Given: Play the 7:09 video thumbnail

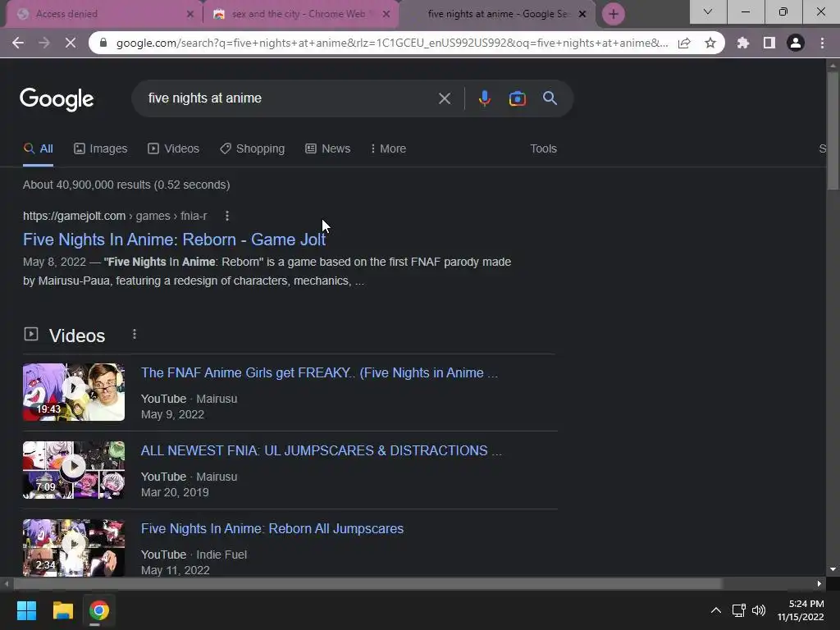Looking at the screenshot, I should (x=74, y=470).
